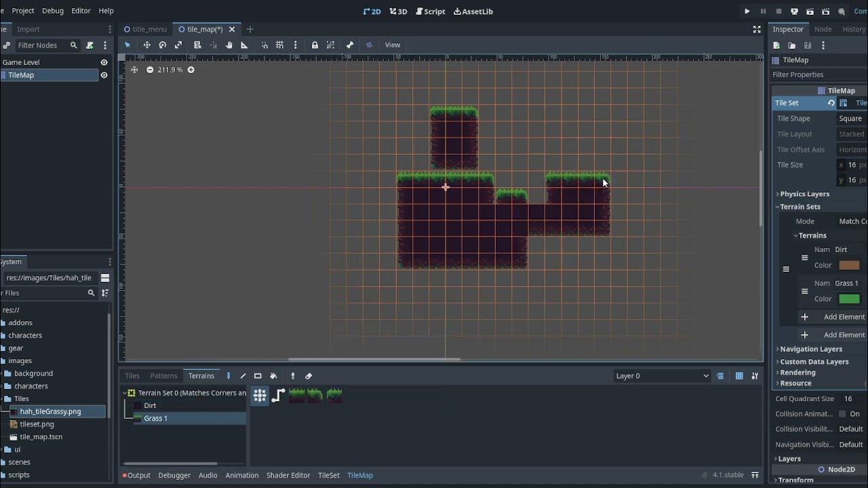Viewport: 868px width, 488px height.
Task: Reset zoom at 211.9 % label
Action: tap(170, 70)
